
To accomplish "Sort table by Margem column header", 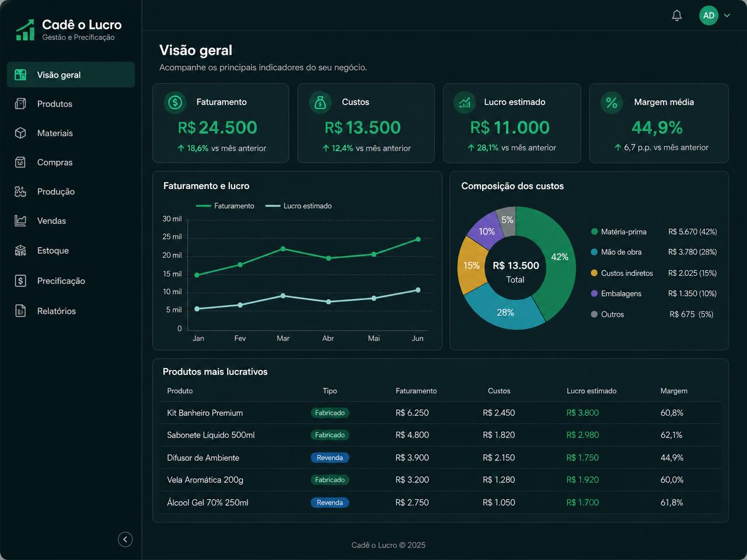I will click(x=673, y=391).
